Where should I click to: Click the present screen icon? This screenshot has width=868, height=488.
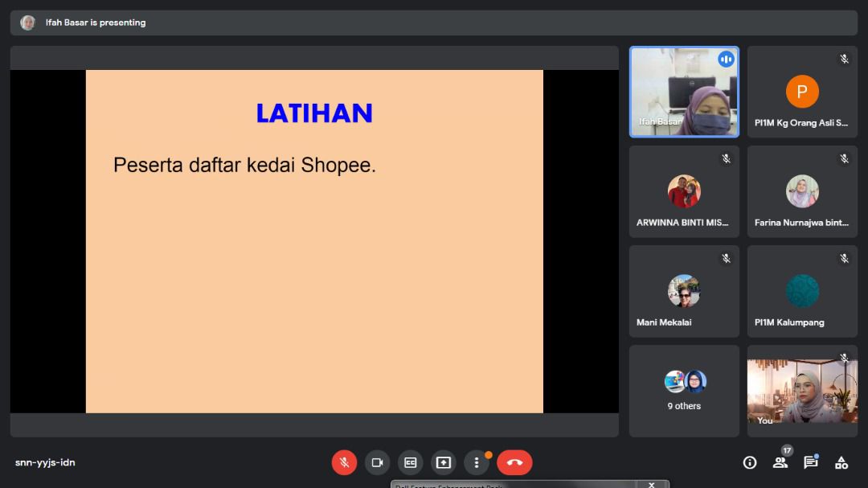coord(443,462)
